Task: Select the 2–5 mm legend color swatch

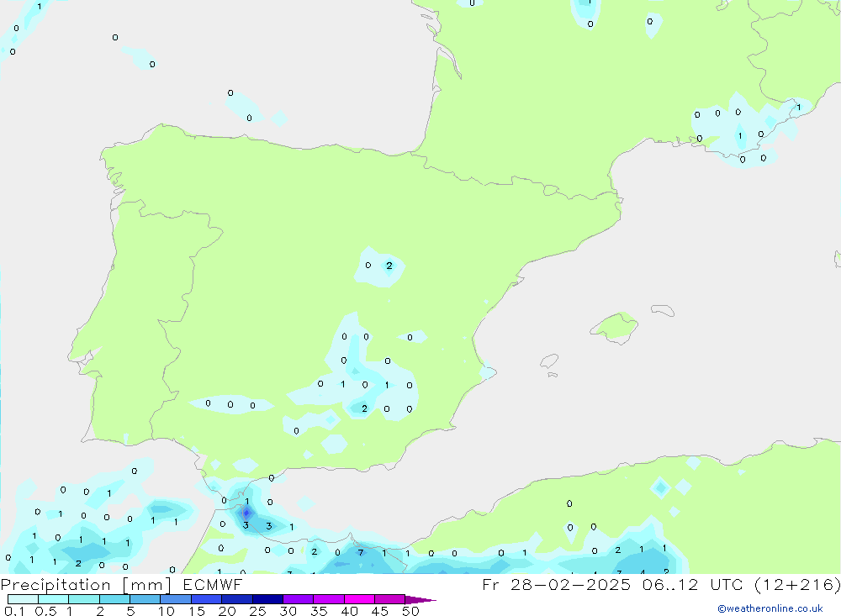Action: 114,599
